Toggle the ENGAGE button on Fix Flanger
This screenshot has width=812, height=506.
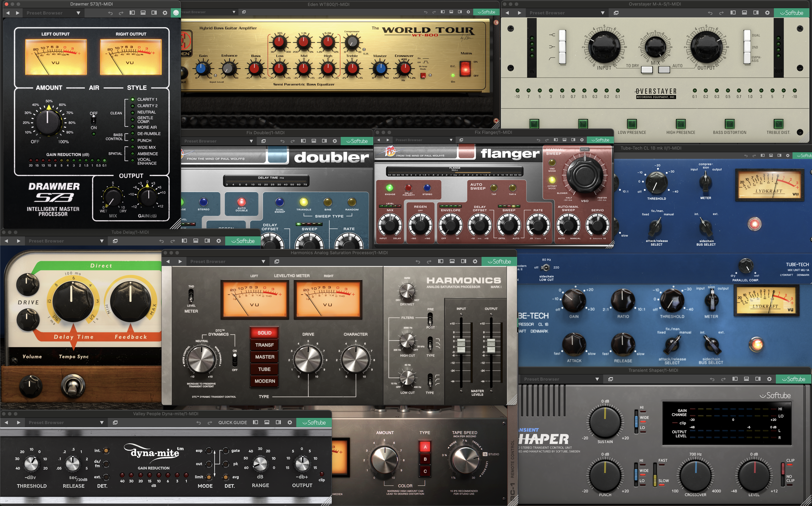390,188
